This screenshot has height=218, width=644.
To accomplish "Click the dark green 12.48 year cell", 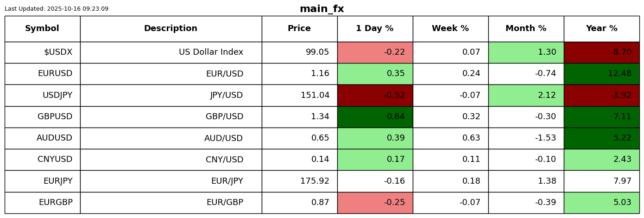I will [x=601, y=74].
